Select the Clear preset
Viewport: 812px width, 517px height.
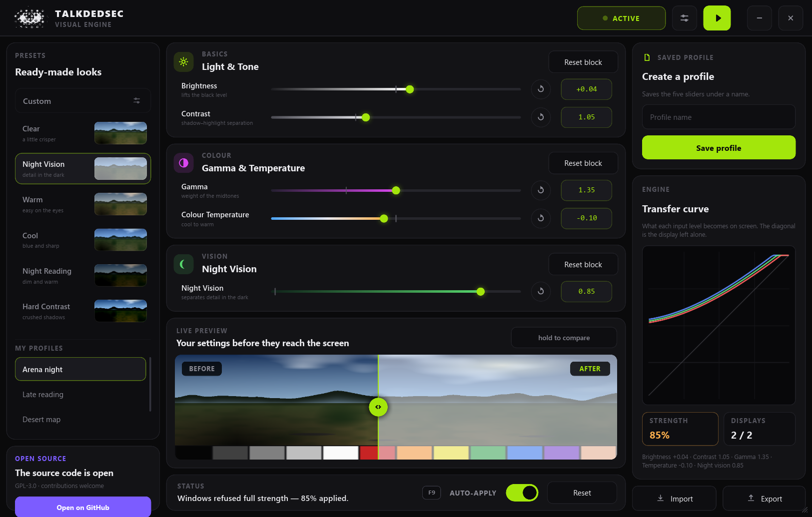coord(83,133)
